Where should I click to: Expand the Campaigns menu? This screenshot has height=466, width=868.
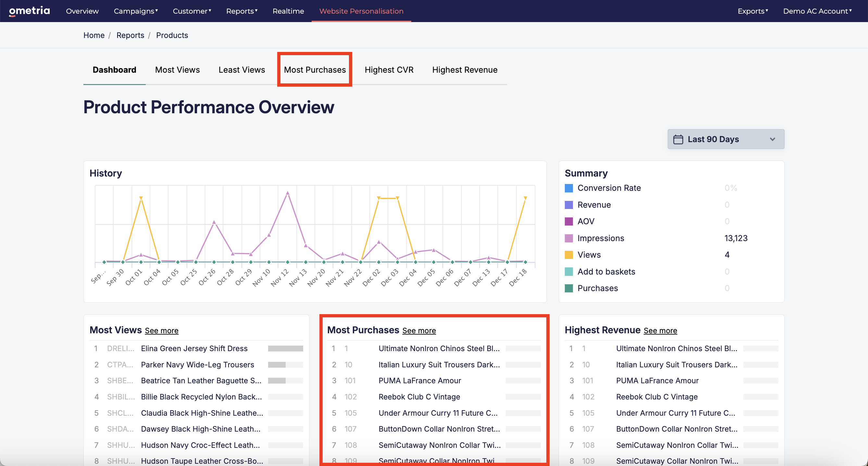click(136, 11)
